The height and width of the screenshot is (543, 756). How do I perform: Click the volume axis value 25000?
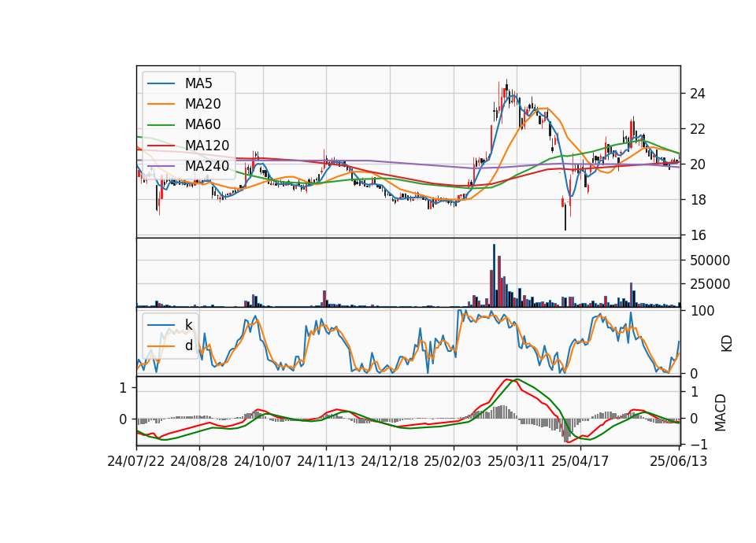[x=710, y=284]
